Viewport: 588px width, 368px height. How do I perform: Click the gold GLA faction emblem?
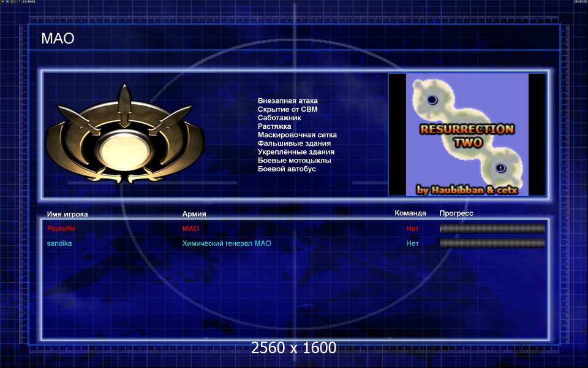[x=124, y=134]
